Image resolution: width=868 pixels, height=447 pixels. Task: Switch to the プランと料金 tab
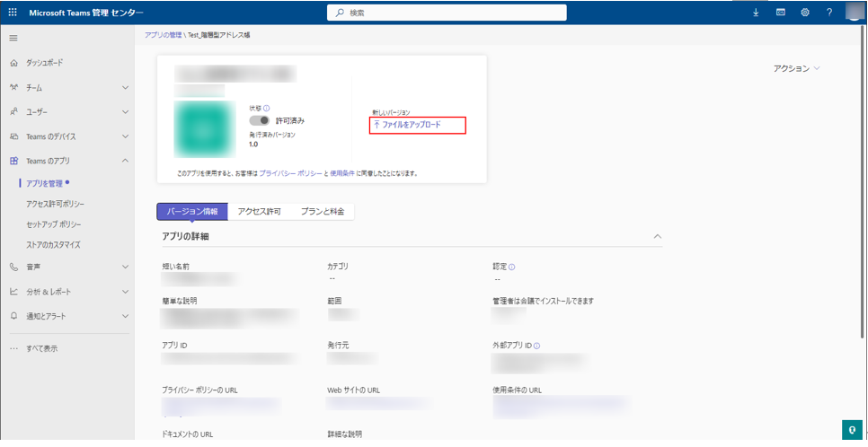(323, 211)
